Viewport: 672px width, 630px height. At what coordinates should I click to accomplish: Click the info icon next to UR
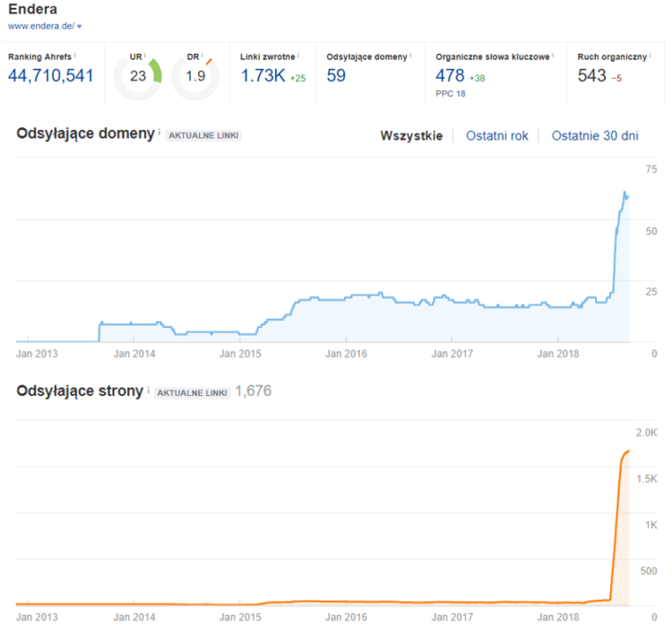click(x=145, y=55)
